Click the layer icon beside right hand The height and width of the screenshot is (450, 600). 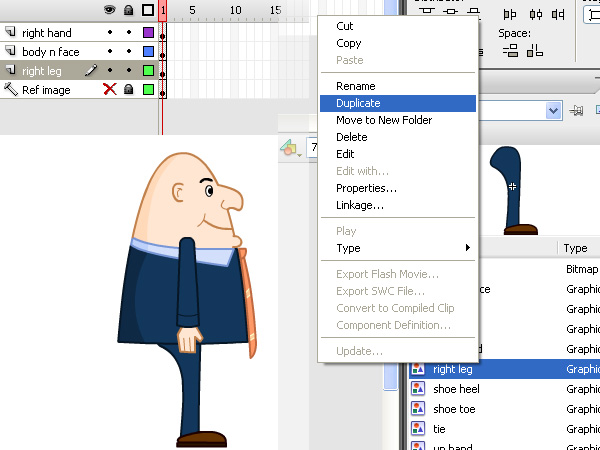click(11, 32)
